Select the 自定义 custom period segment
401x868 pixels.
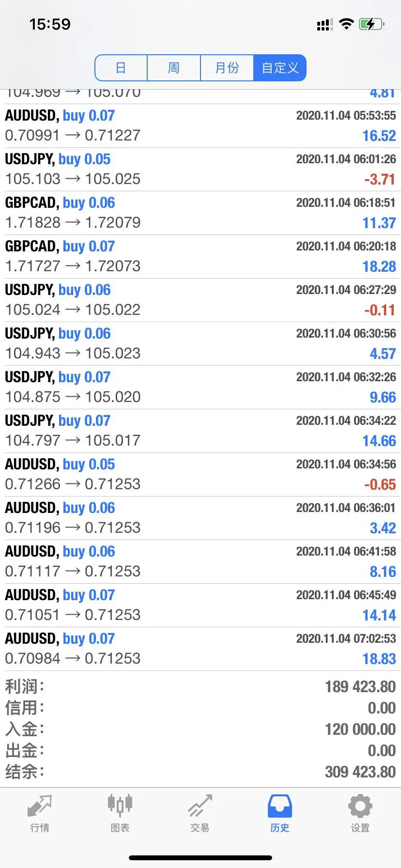(280, 68)
